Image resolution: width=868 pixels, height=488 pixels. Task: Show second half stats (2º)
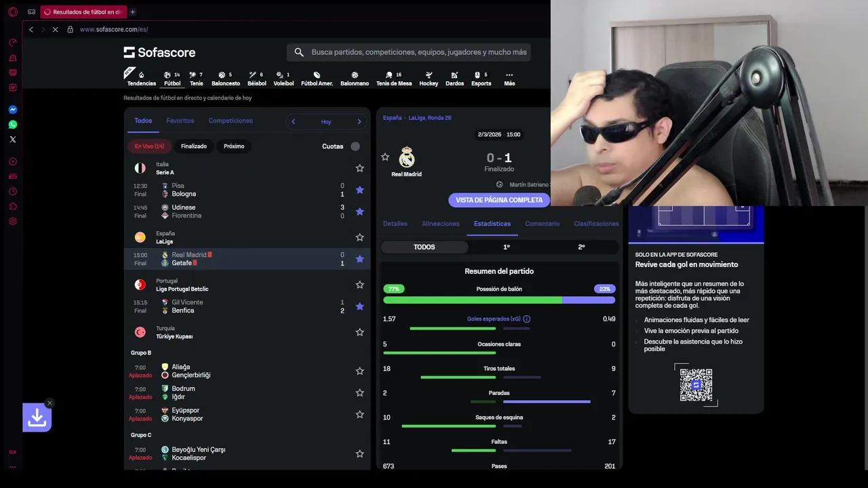pos(581,247)
